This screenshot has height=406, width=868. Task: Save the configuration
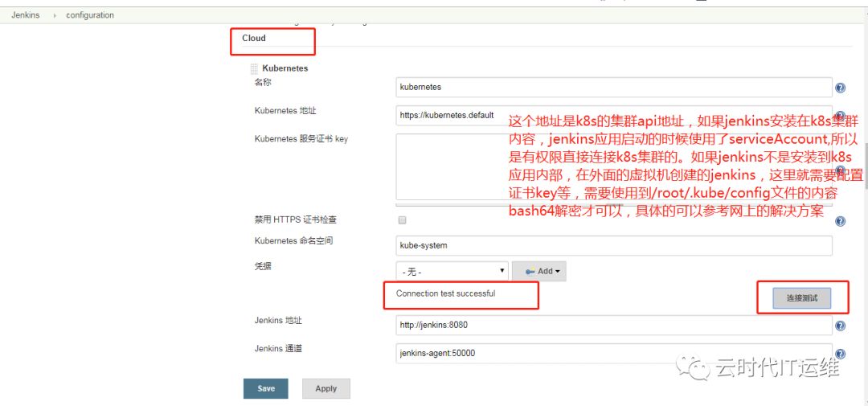(266, 388)
